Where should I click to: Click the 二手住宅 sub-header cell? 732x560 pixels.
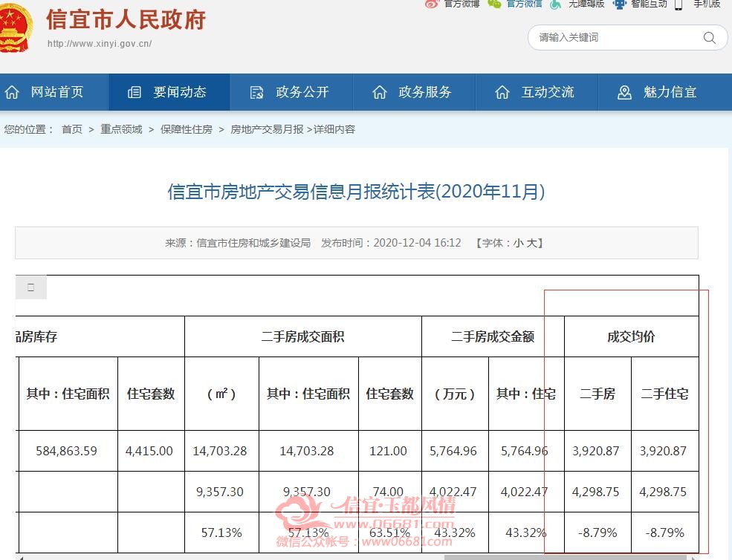click(665, 394)
